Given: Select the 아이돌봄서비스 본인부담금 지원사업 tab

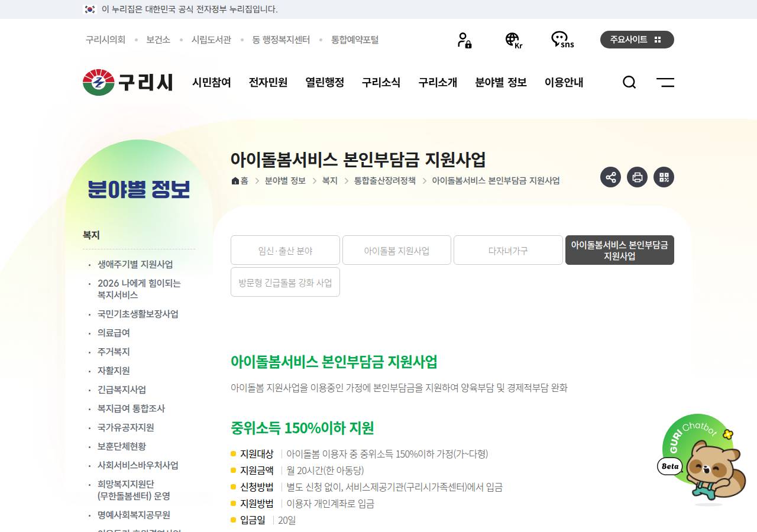Looking at the screenshot, I should pos(620,250).
